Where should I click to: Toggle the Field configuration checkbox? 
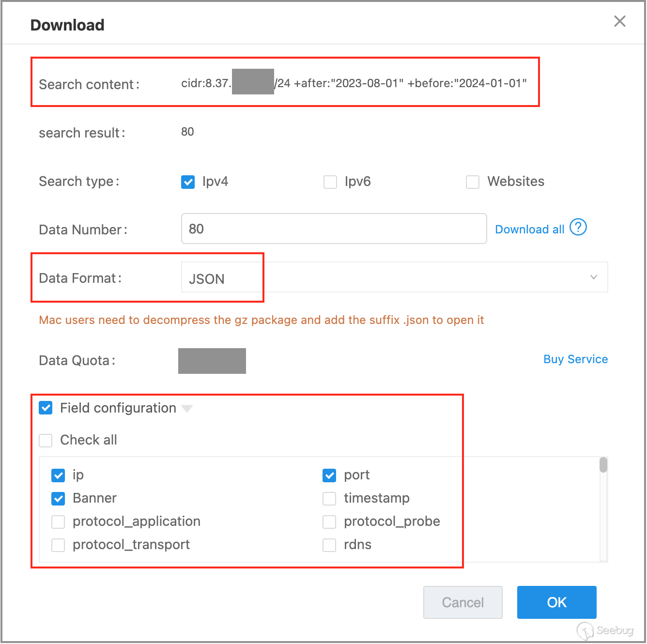pos(46,408)
